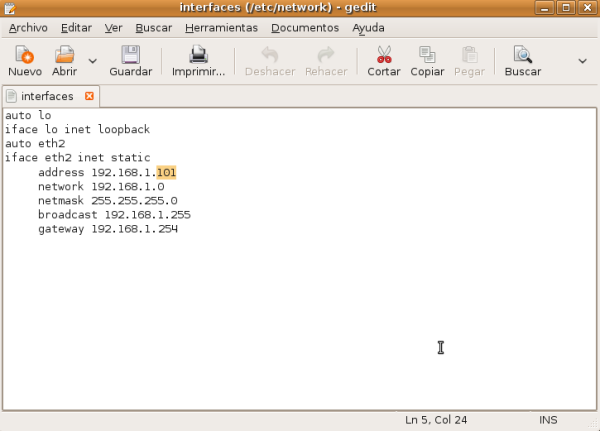The width and height of the screenshot is (600, 431).
Task: Open the window menu icon in title bar
Action: [x=11, y=9]
